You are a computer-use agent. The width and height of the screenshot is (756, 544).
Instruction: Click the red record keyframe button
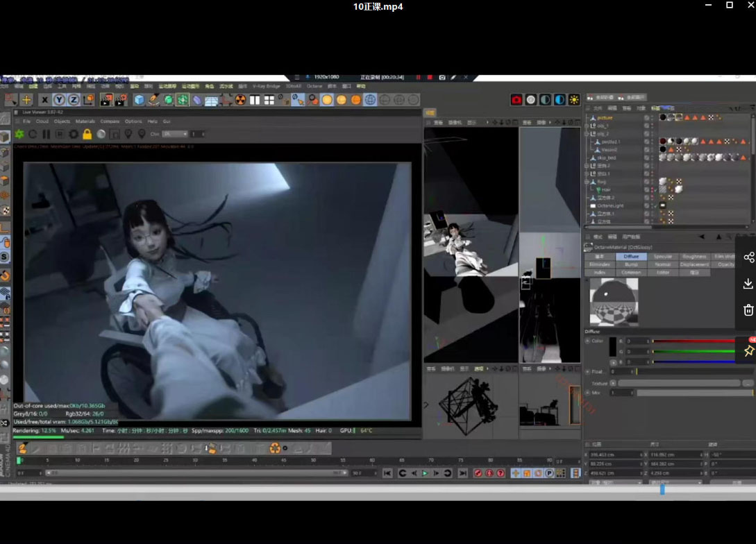478,473
